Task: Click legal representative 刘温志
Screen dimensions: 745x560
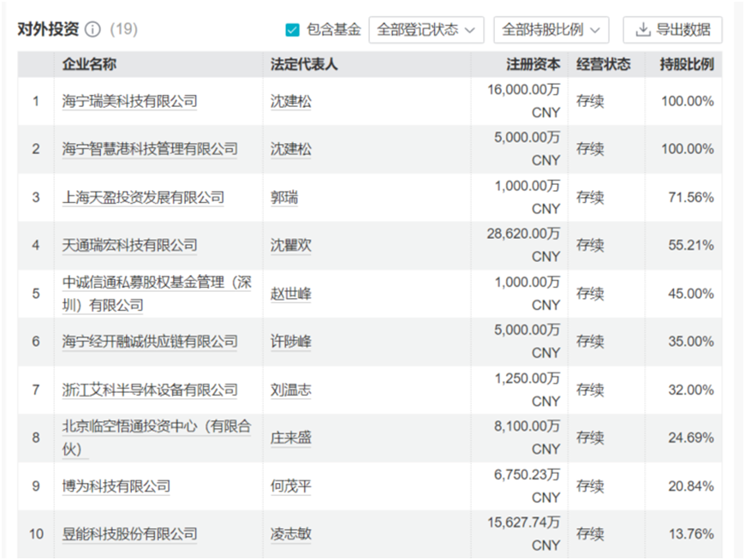Action: (x=291, y=390)
